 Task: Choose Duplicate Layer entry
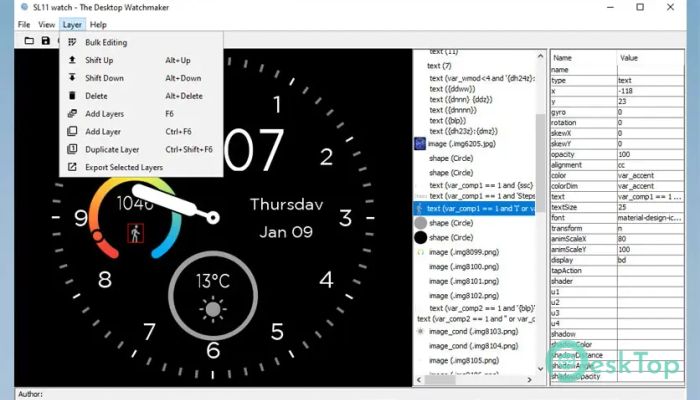point(141,149)
